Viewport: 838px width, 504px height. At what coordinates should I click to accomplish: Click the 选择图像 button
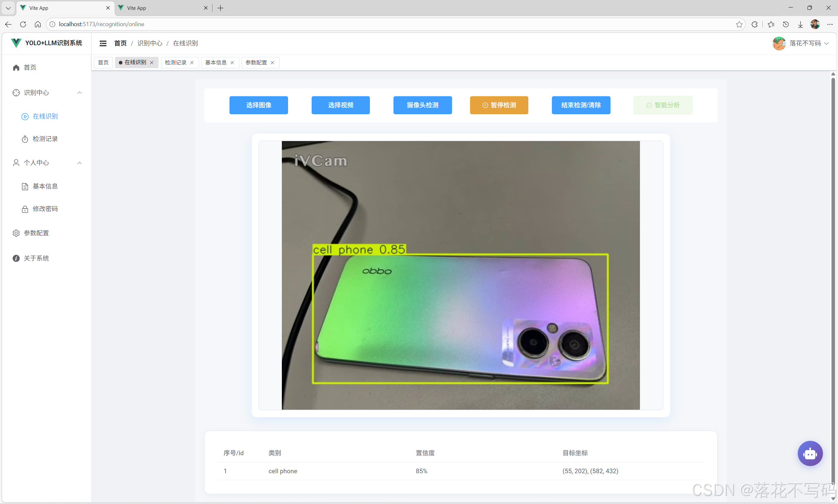(x=259, y=105)
